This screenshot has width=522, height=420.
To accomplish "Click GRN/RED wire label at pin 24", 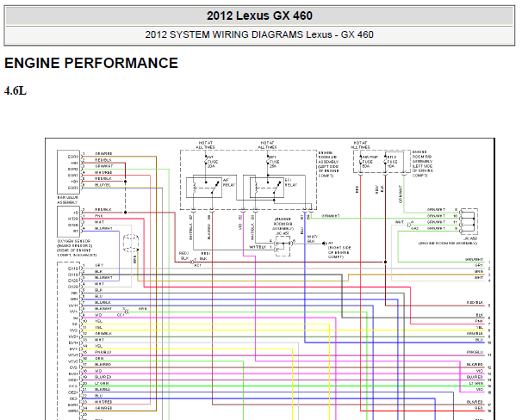I will coord(103,408).
